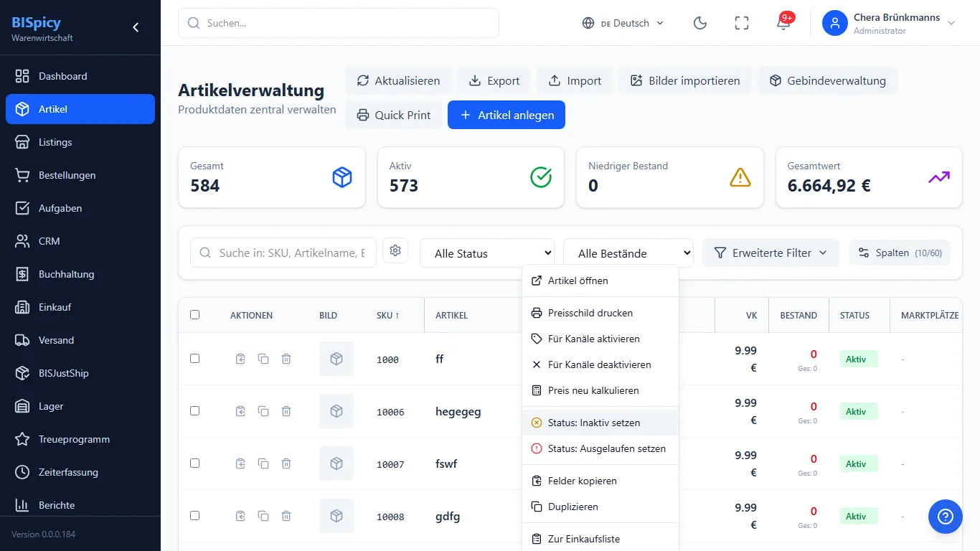
Task: Open Gebindeverwaltung
Action: click(827, 80)
